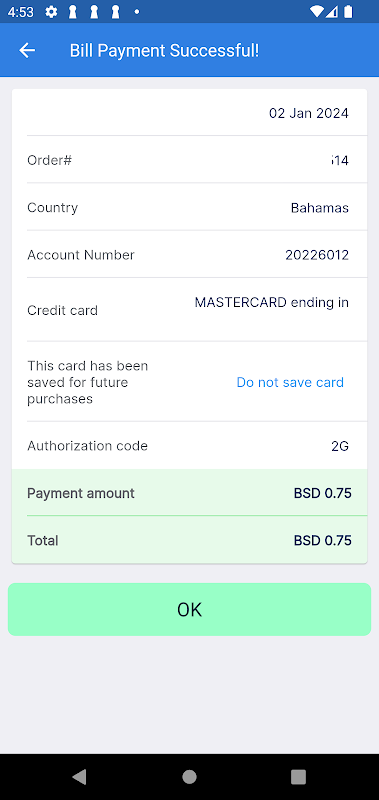Screen dimensions: 379x800
Task: Tap the 02 Jan 2024 date
Action: click(309, 113)
